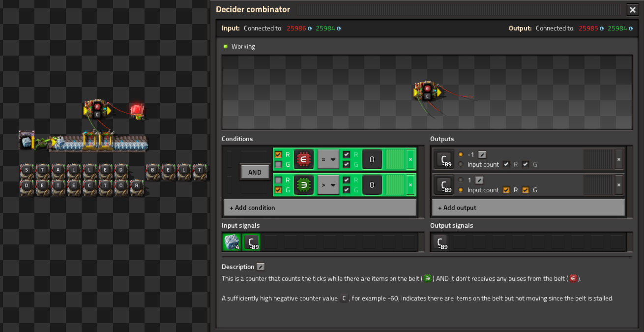Click + Add output
This screenshot has width=644, height=332.
click(528, 208)
